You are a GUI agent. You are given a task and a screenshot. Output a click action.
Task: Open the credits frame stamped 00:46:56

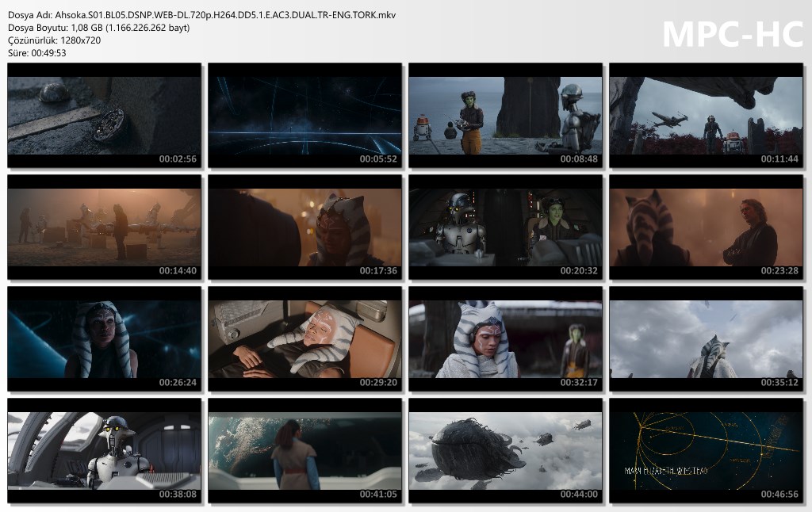pos(706,451)
